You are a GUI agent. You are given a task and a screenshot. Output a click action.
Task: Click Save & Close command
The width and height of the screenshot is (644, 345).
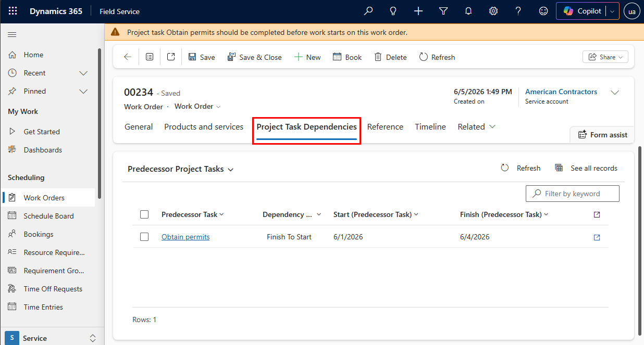(x=255, y=57)
